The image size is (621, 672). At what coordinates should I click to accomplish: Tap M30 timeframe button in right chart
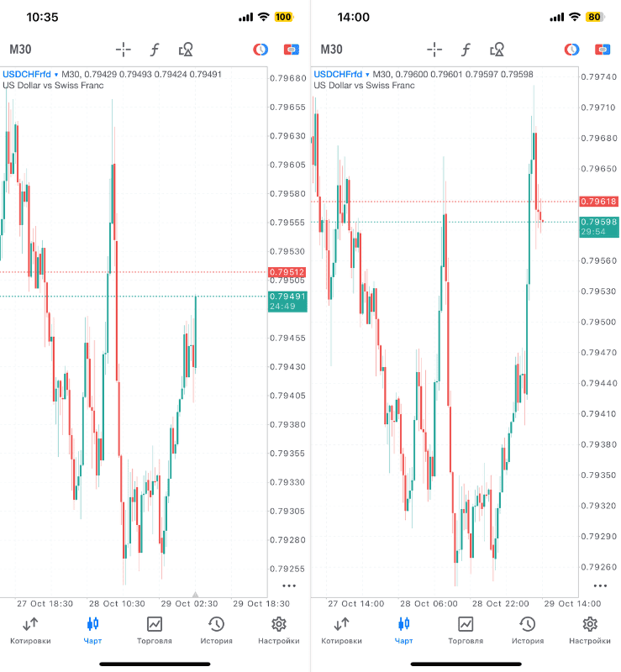pyautogui.click(x=331, y=50)
